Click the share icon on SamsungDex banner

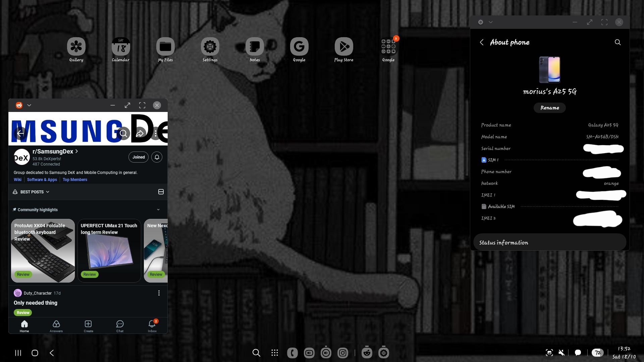click(140, 133)
